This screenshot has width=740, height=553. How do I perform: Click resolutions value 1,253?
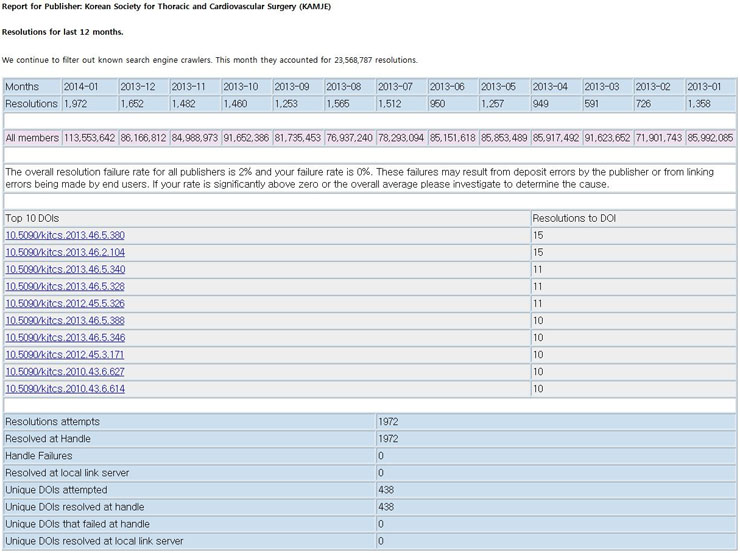coord(286,104)
